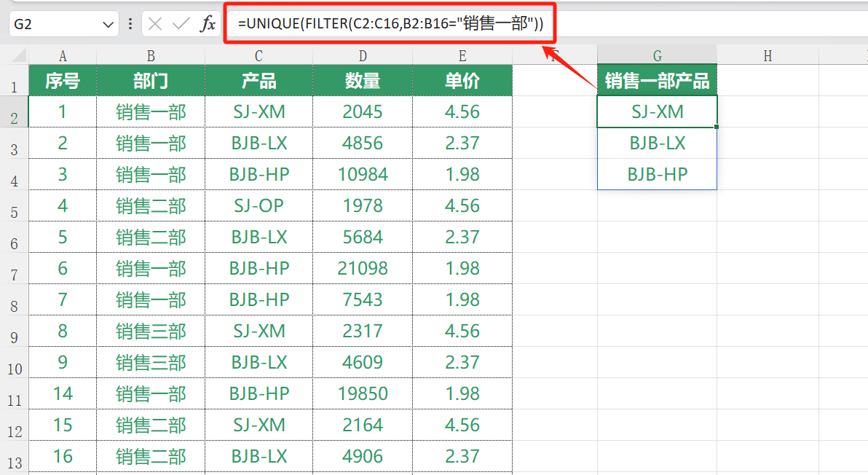Select column D header
Viewport: 868px width, 475px height.
(363, 56)
